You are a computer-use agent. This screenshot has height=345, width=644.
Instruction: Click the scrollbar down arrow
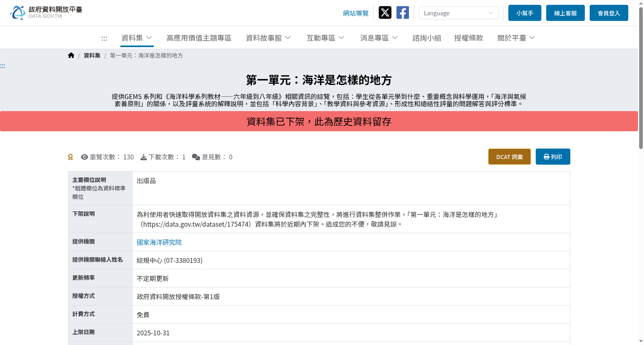click(x=641, y=341)
